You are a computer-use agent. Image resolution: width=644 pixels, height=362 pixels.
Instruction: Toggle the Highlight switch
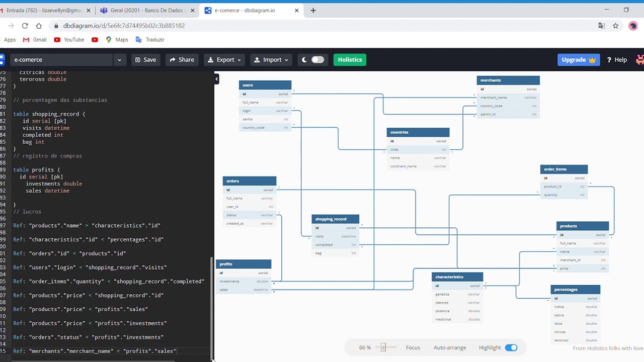pyautogui.click(x=511, y=348)
